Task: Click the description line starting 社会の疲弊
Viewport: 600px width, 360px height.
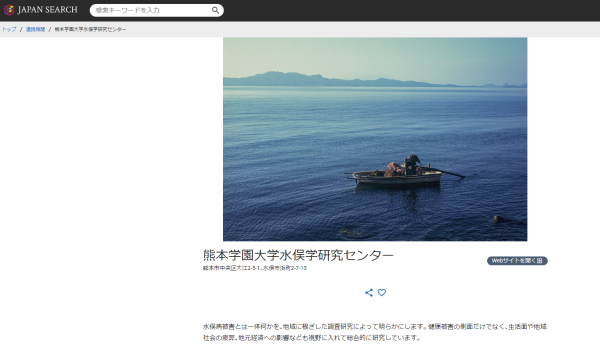Action: (x=312, y=338)
